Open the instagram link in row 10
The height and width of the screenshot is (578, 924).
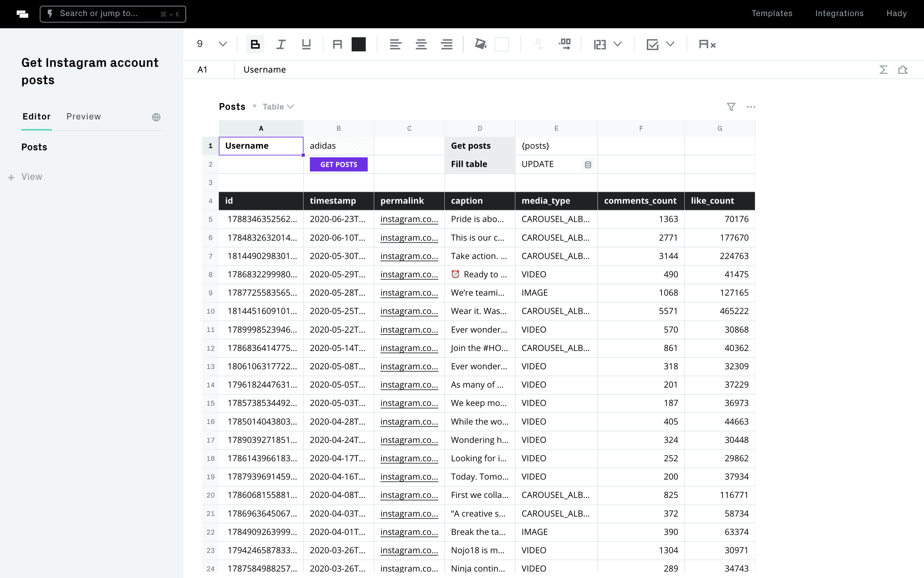[x=409, y=311]
